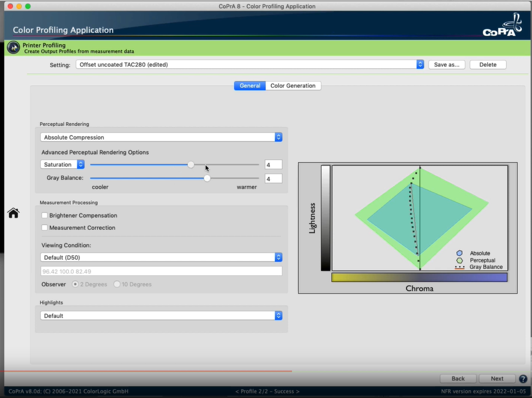Click the Home house icon
The width and height of the screenshot is (532, 398).
click(14, 213)
